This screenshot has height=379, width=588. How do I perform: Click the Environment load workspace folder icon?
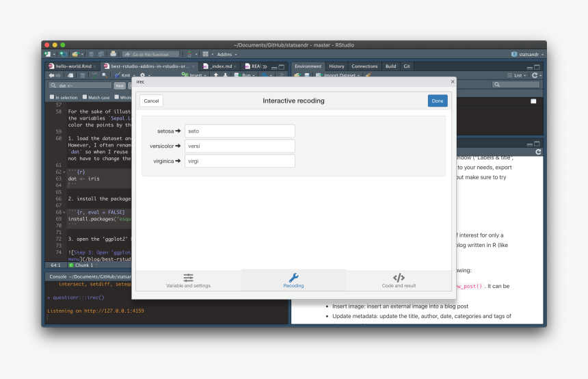(297, 75)
